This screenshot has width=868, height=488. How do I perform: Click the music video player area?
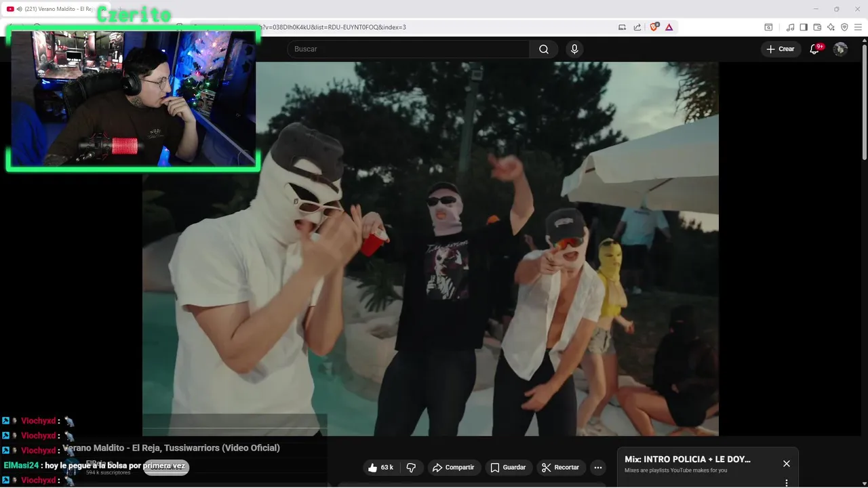[x=430, y=248]
